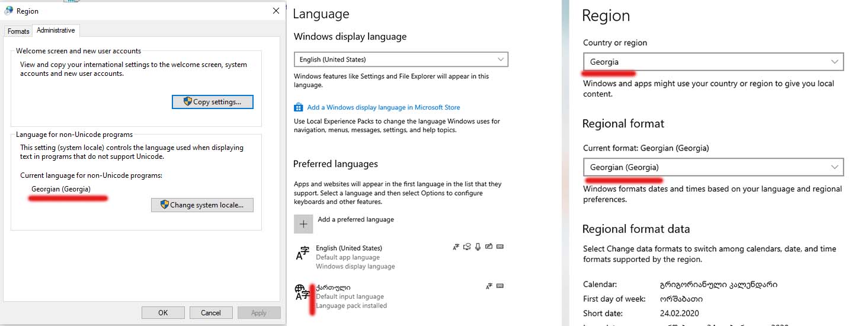Confirm the Region dialog with OK

(x=163, y=312)
